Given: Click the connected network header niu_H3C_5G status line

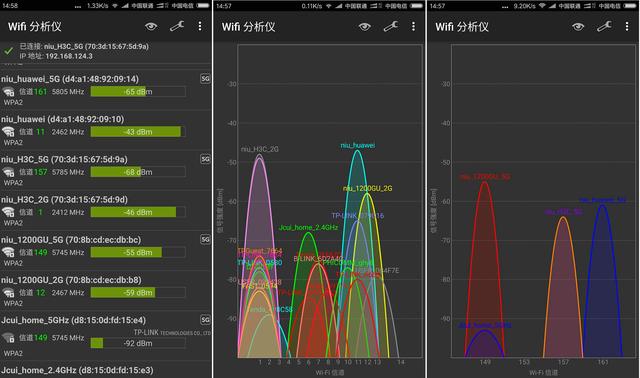Looking at the screenshot, I should pos(84,46).
